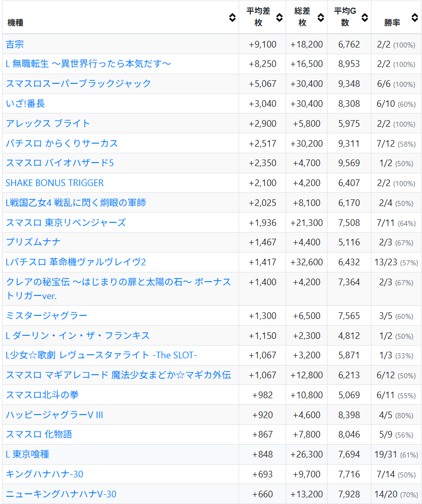The height and width of the screenshot is (504, 422).
Task: Select the 4/5 (80%) win rate cell
Action: [396, 415]
